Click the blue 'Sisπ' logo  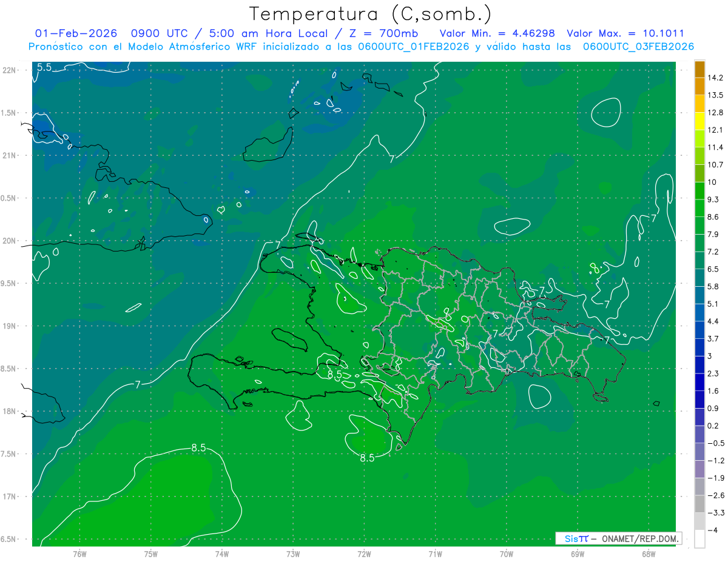[x=576, y=539]
